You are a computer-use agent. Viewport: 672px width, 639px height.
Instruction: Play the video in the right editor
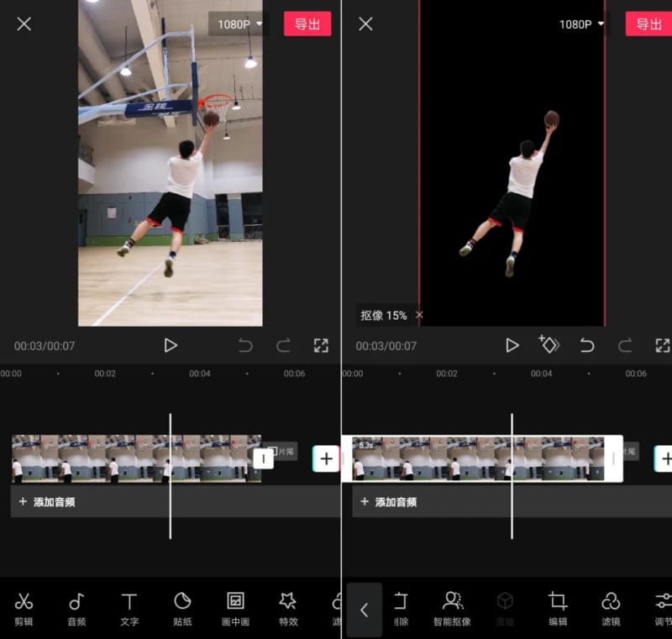(512, 345)
